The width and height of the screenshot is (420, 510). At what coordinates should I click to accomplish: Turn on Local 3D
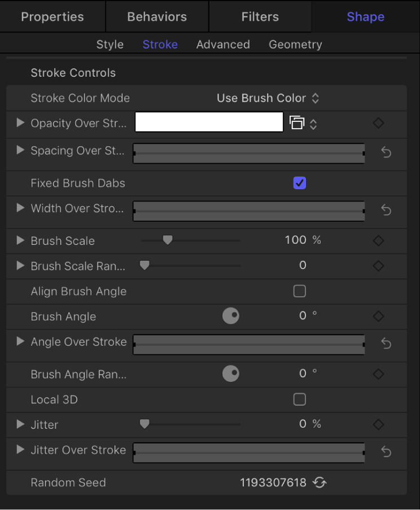(x=299, y=399)
